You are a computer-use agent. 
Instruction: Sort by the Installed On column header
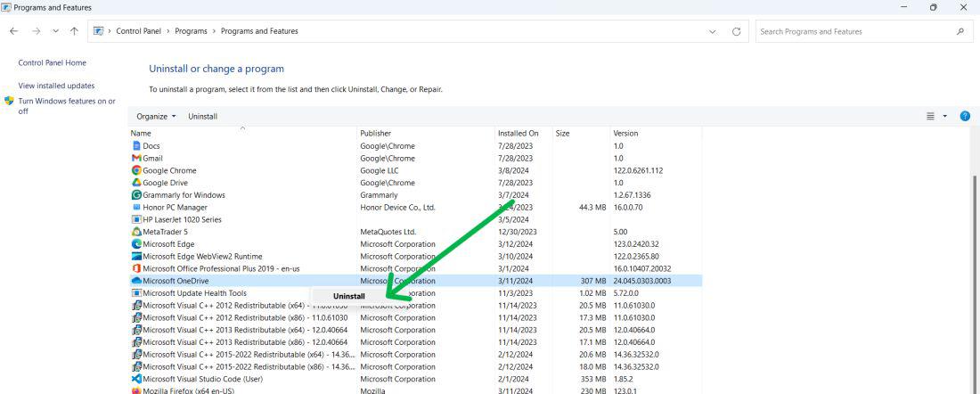[523, 133]
